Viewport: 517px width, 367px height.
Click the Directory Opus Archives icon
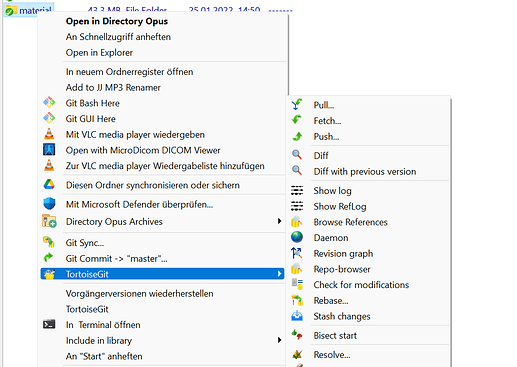click(x=49, y=221)
